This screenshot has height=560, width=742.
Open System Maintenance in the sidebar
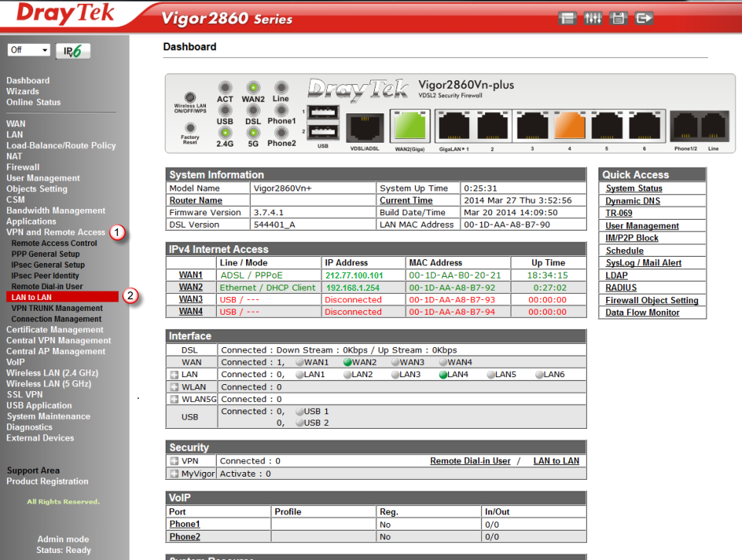pos(49,417)
